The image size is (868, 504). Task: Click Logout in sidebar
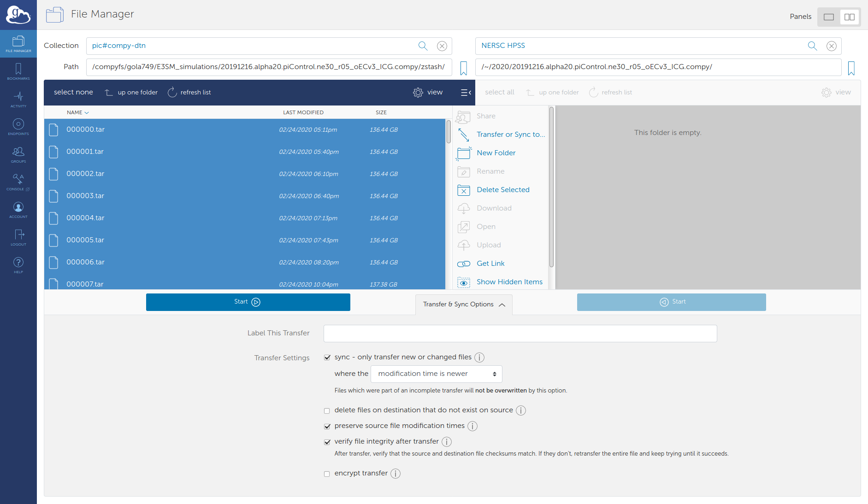18,237
